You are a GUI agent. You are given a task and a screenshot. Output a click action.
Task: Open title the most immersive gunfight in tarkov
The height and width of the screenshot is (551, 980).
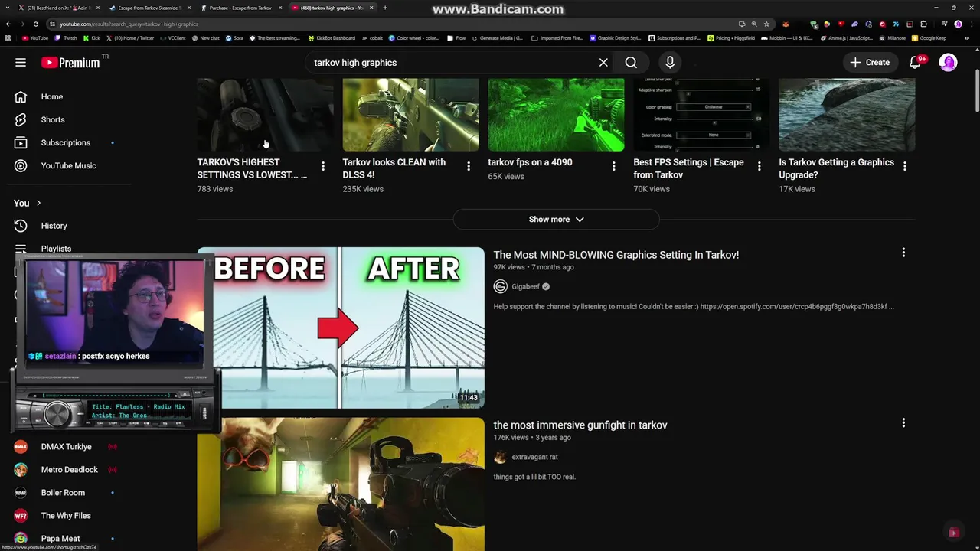(x=580, y=425)
